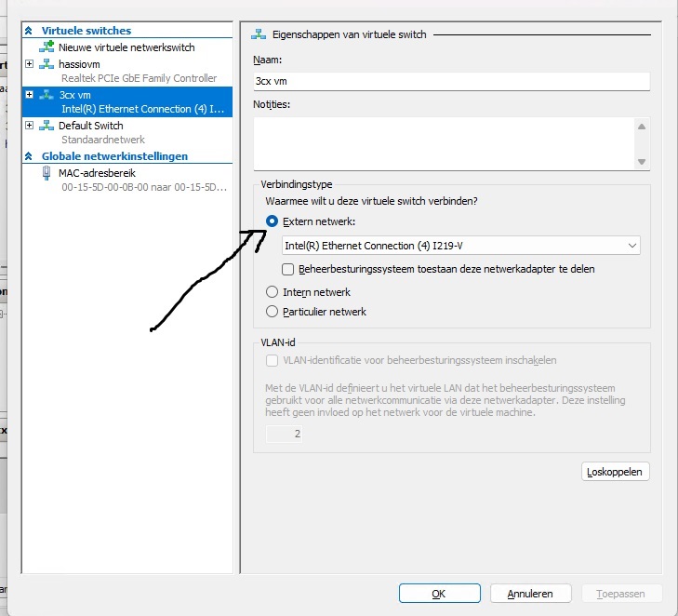Viewport: 678px width, 616px height.
Task: Expand the Default Switch tree node
Action: pyautogui.click(x=30, y=126)
